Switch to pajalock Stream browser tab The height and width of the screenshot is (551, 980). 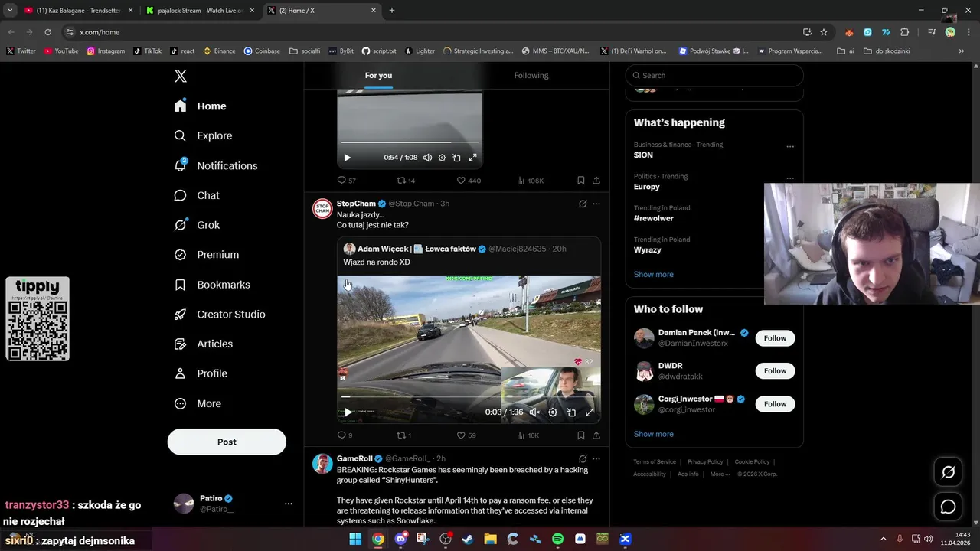[x=200, y=11]
